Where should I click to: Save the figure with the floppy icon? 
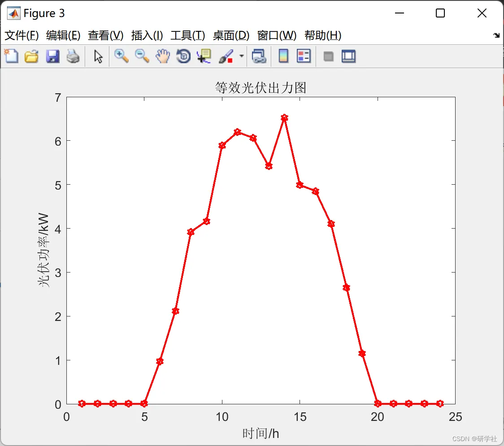coord(52,56)
